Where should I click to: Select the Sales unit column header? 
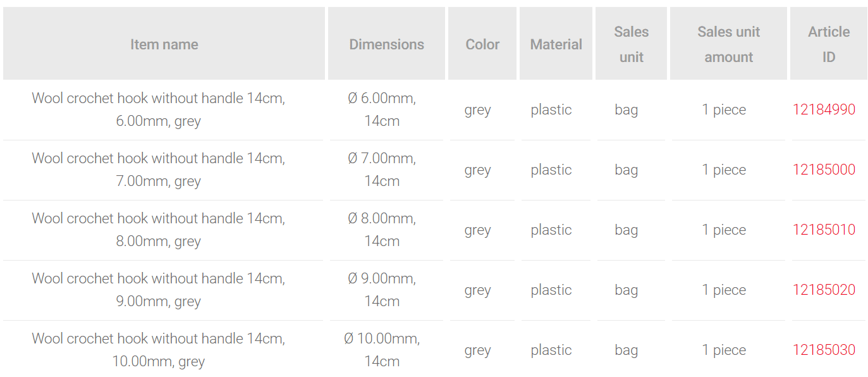point(631,44)
